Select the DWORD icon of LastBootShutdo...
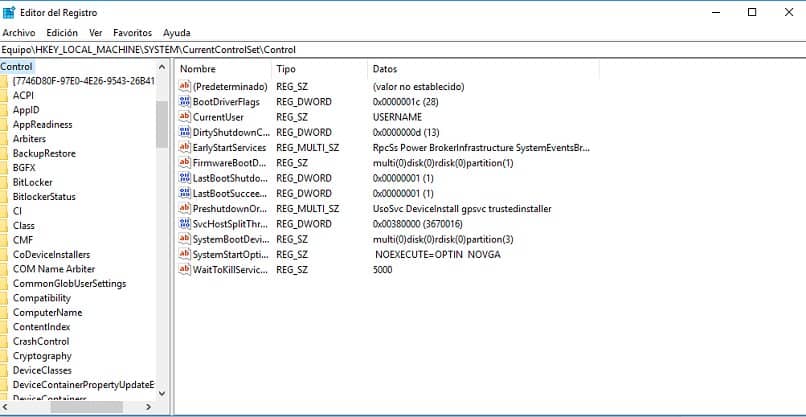This screenshot has width=806, height=417. point(185,178)
